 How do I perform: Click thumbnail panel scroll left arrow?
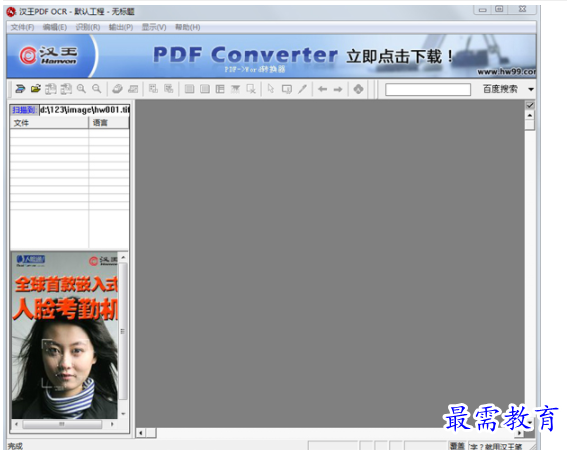pyautogui.click(x=17, y=424)
